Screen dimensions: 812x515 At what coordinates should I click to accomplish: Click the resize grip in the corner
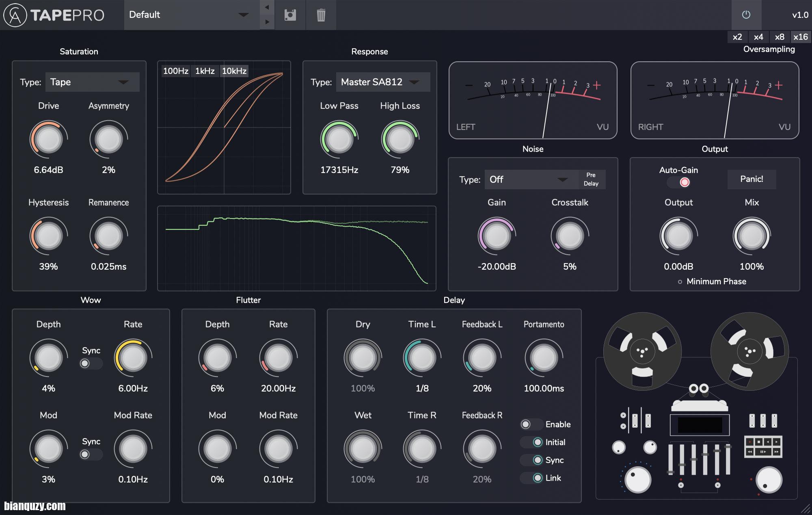click(806, 509)
